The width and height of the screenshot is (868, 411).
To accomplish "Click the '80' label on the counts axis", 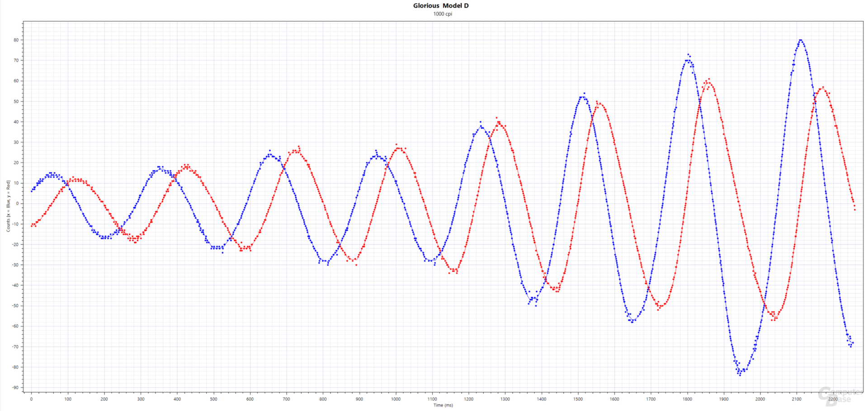I will click(x=16, y=40).
